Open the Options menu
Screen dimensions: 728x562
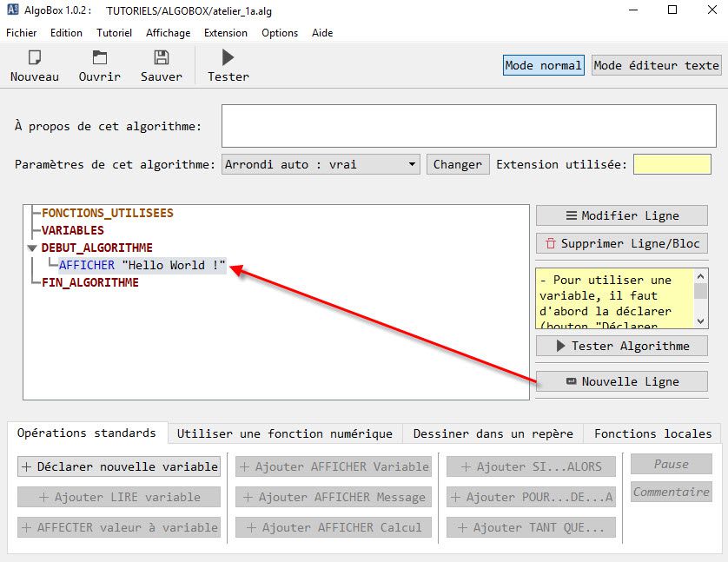tap(280, 33)
